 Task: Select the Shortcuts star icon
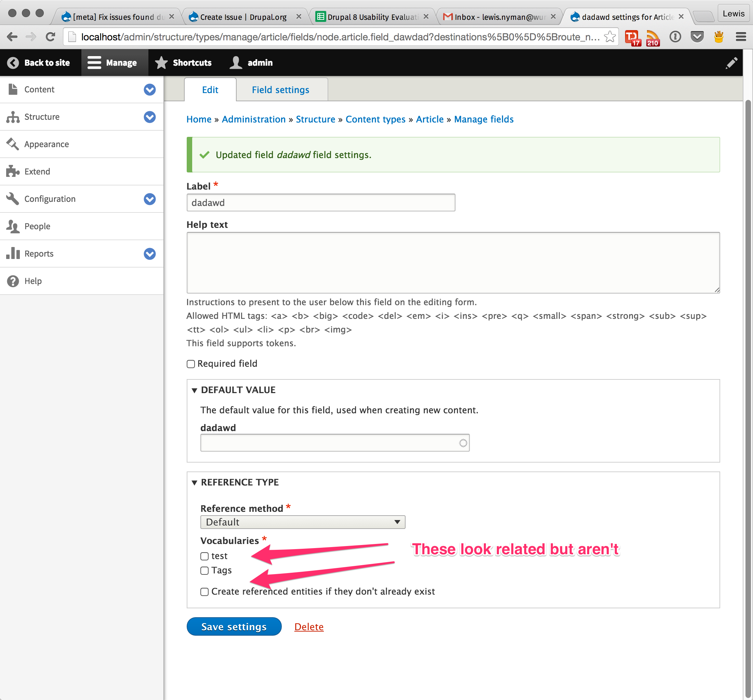coord(161,63)
